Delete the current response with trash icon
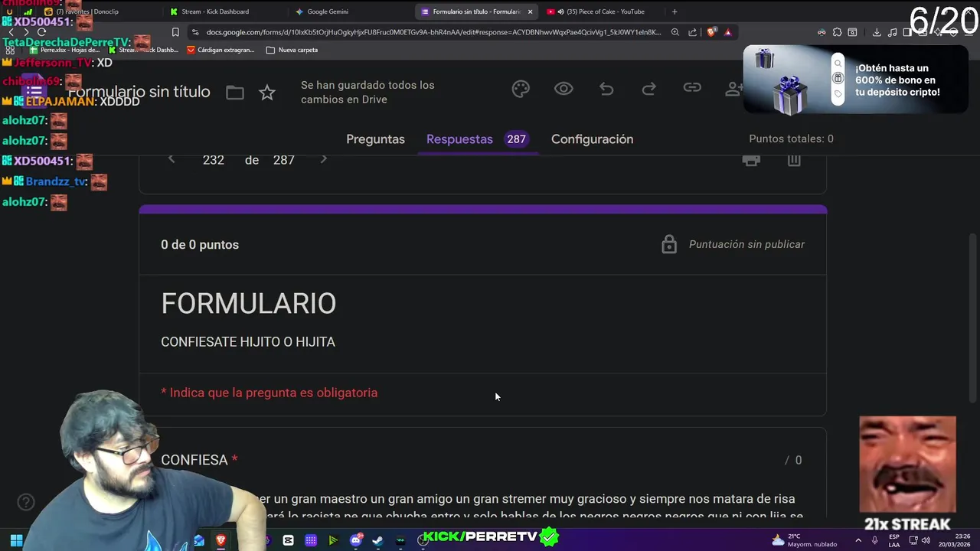 (794, 160)
